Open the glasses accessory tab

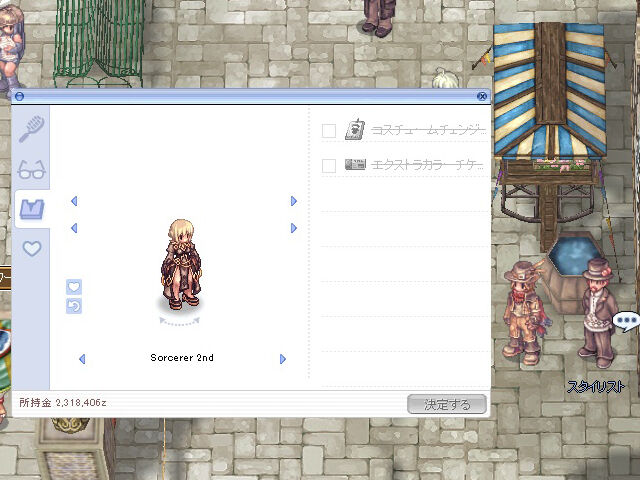[31, 169]
